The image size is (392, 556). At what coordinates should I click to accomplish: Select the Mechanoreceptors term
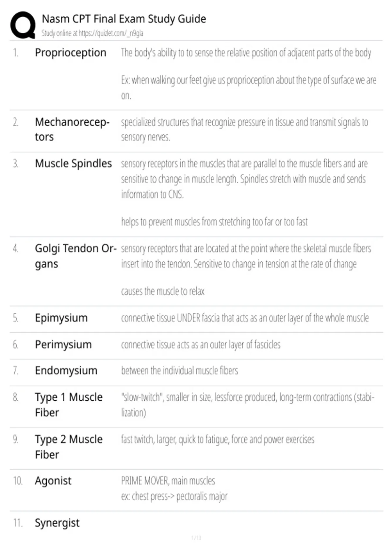(x=72, y=130)
